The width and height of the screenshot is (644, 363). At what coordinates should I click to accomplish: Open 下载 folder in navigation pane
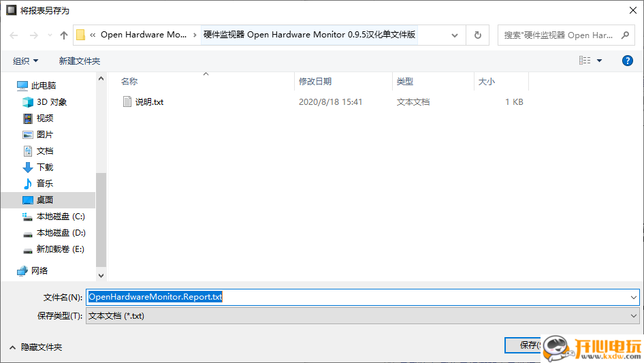(44, 168)
